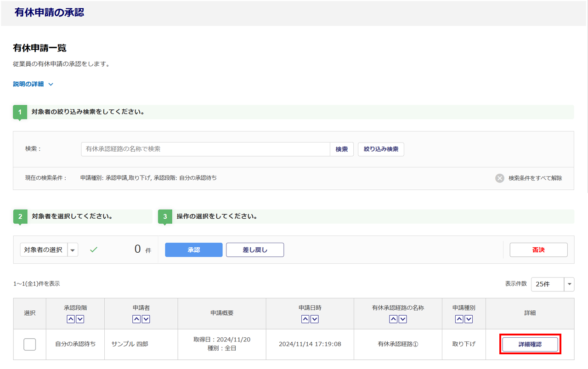Sort 申請種別 column descending with down arrow
This screenshot has height=369, width=588.
(468, 319)
